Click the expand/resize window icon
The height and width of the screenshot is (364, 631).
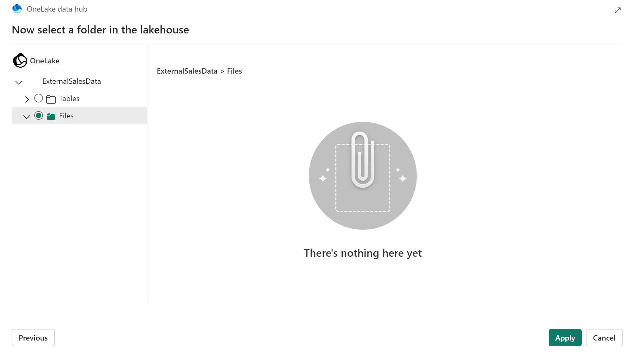pyautogui.click(x=618, y=9)
